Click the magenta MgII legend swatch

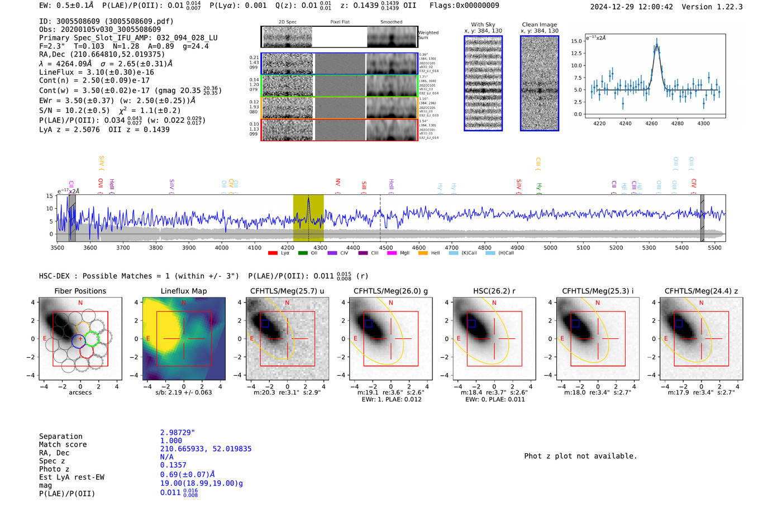(x=392, y=253)
